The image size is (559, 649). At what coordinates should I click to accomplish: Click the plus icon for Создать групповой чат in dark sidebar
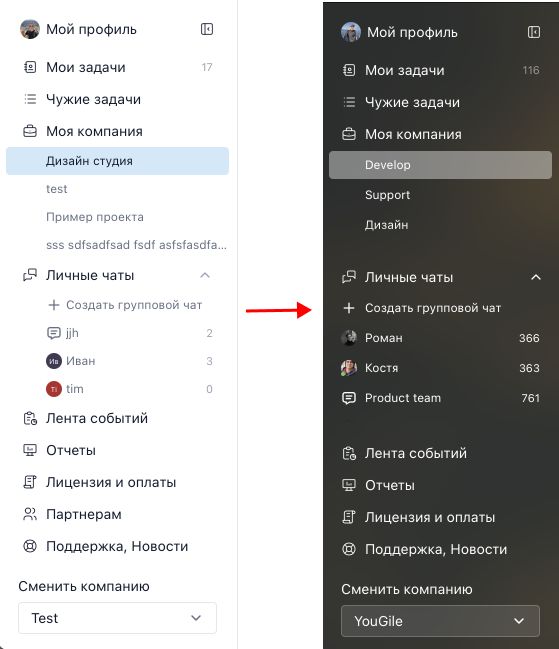pos(349,308)
